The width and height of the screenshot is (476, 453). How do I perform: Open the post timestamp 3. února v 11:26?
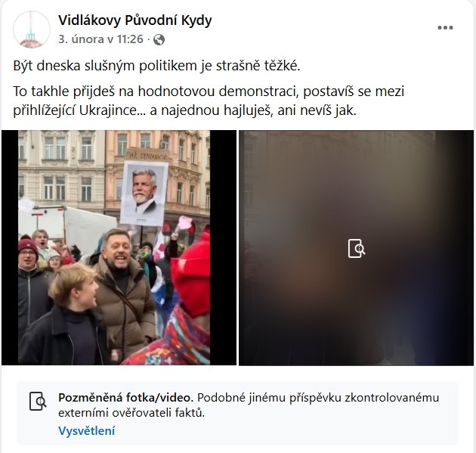tap(100, 39)
